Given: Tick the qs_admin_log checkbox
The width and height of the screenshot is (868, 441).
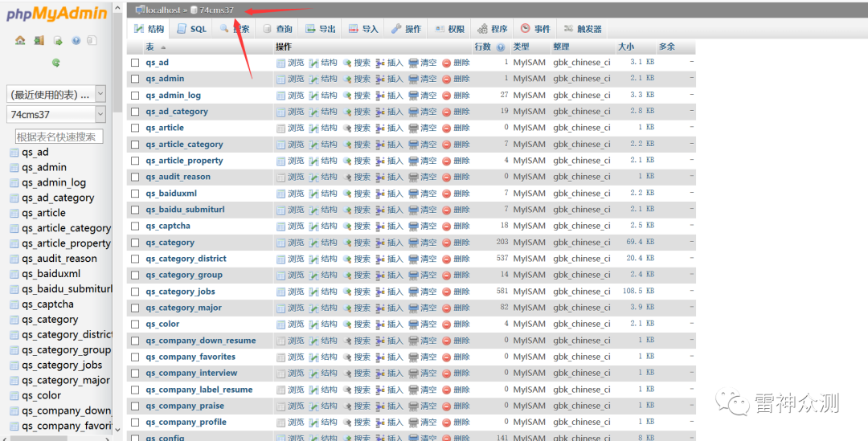Looking at the screenshot, I should pos(135,96).
